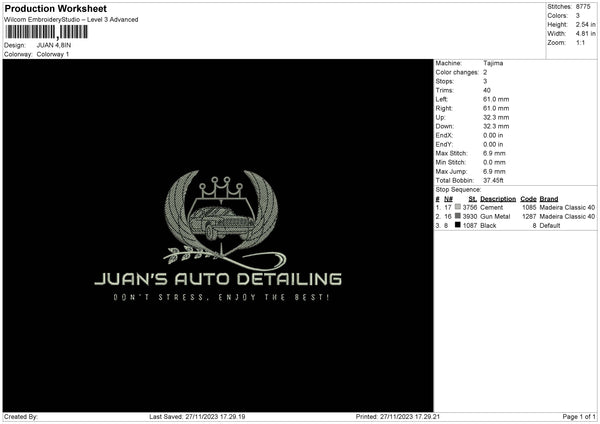Image resolution: width=600 pixels, height=424 pixels.
Task: Click the Max Stitch value 6.9 mm
Action: [x=494, y=153]
